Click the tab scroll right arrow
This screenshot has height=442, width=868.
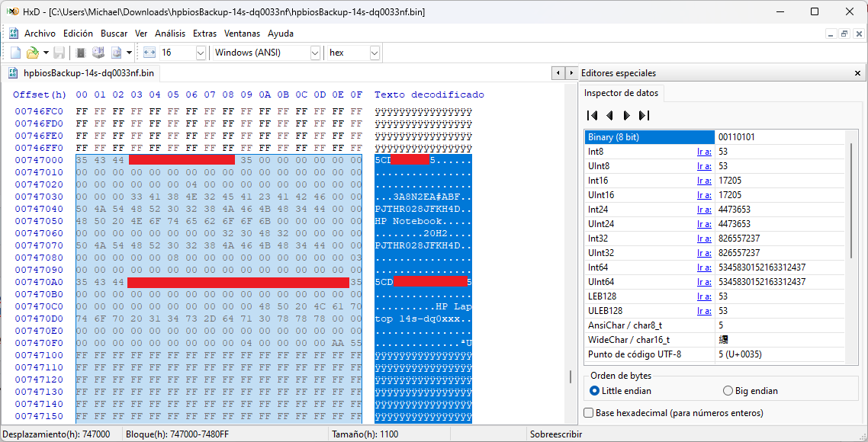571,73
